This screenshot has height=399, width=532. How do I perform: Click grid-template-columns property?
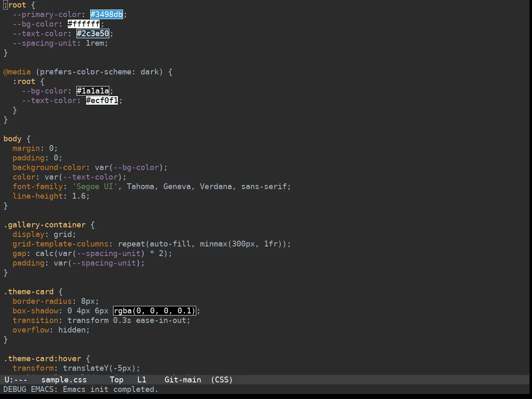pyautogui.click(x=60, y=244)
